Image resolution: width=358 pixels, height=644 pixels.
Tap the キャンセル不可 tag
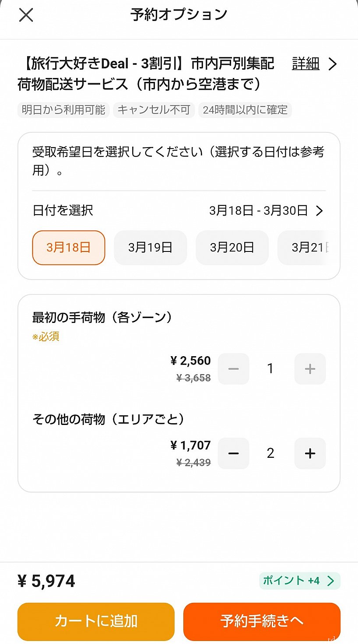click(x=154, y=110)
